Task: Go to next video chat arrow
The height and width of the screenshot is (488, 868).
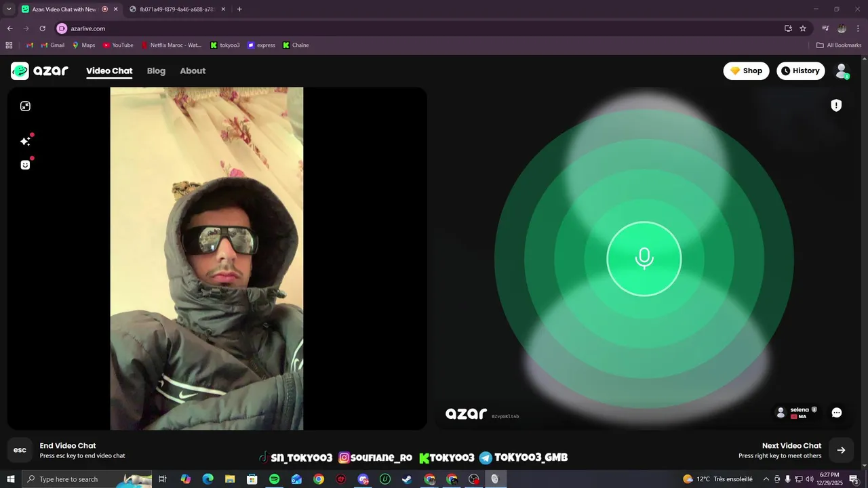Action: [x=841, y=450]
